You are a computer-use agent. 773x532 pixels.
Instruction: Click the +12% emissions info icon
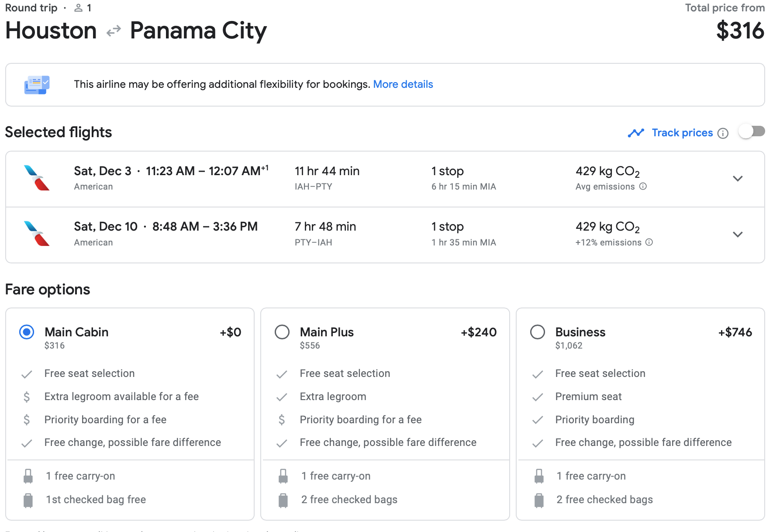point(649,242)
